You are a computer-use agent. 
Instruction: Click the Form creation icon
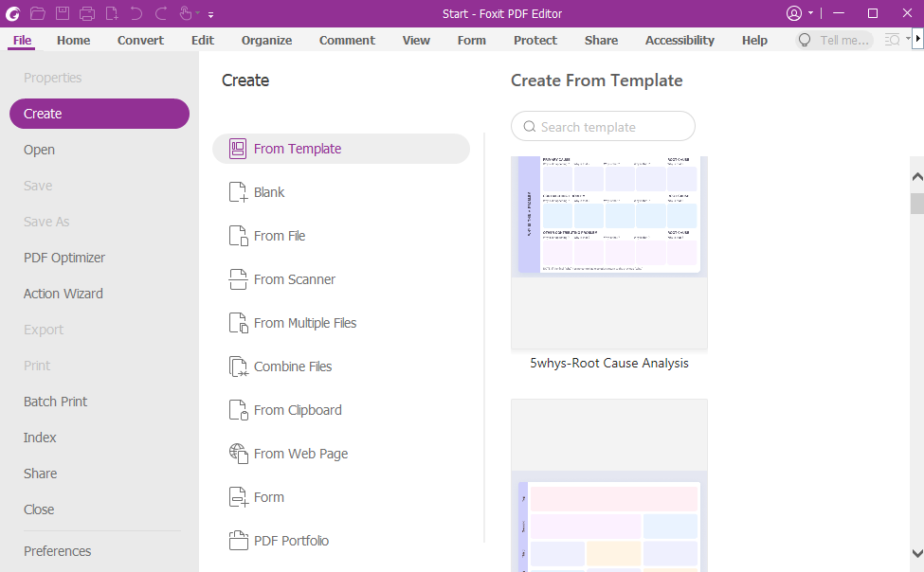[238, 497]
